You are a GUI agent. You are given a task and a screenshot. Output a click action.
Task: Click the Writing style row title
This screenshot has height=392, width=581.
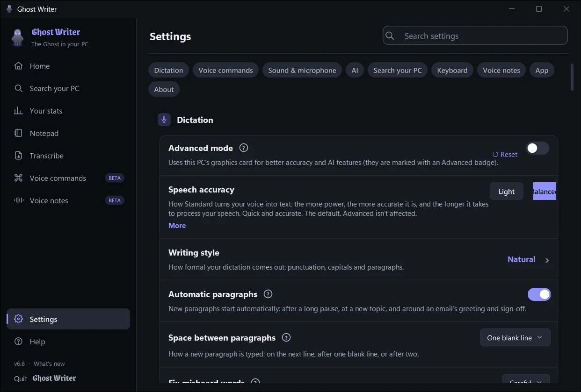point(194,252)
